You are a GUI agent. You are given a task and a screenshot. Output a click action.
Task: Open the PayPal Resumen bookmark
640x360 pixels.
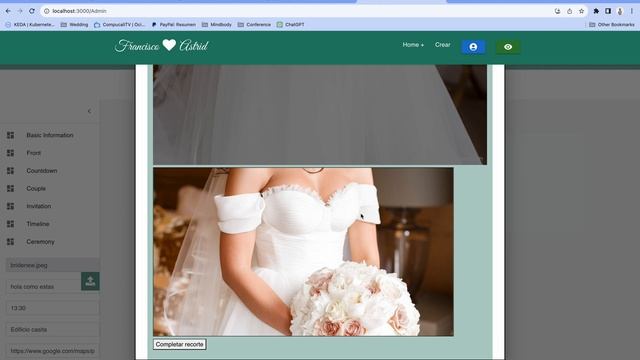173,24
